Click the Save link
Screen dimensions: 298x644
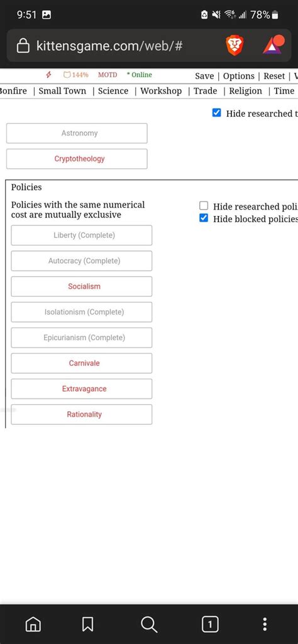tap(204, 76)
